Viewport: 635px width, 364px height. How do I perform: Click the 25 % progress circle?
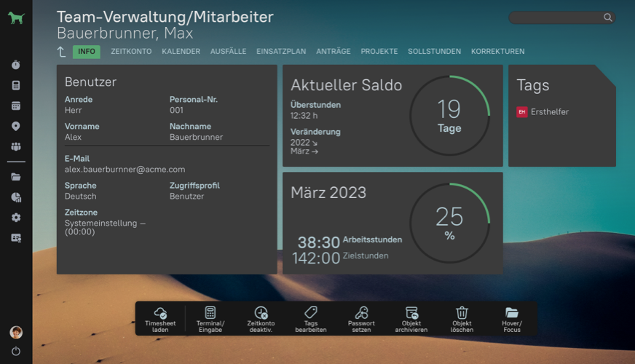pos(449,223)
